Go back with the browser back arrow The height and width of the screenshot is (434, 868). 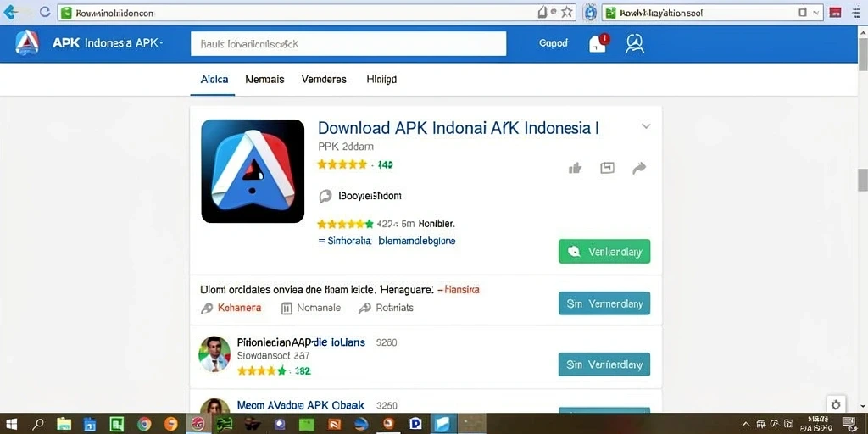pos(9,12)
